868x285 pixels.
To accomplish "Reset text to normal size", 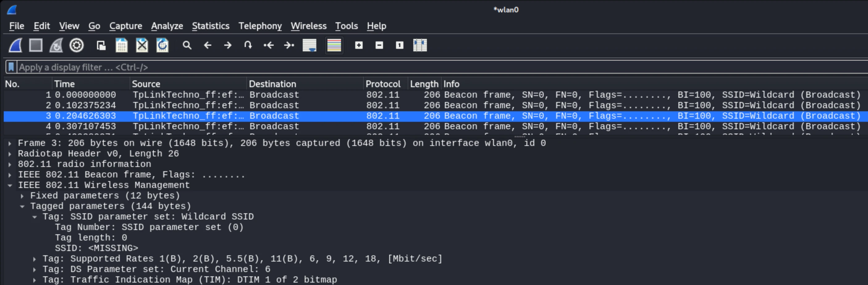I will click(400, 45).
